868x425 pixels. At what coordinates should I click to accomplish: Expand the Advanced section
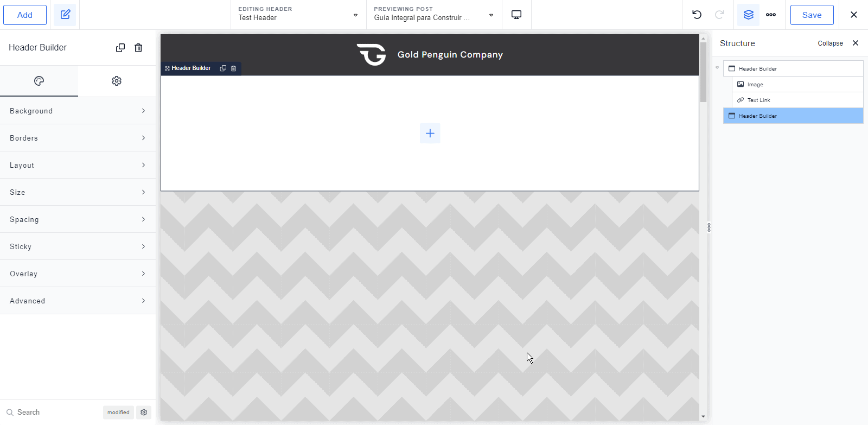[78, 301]
